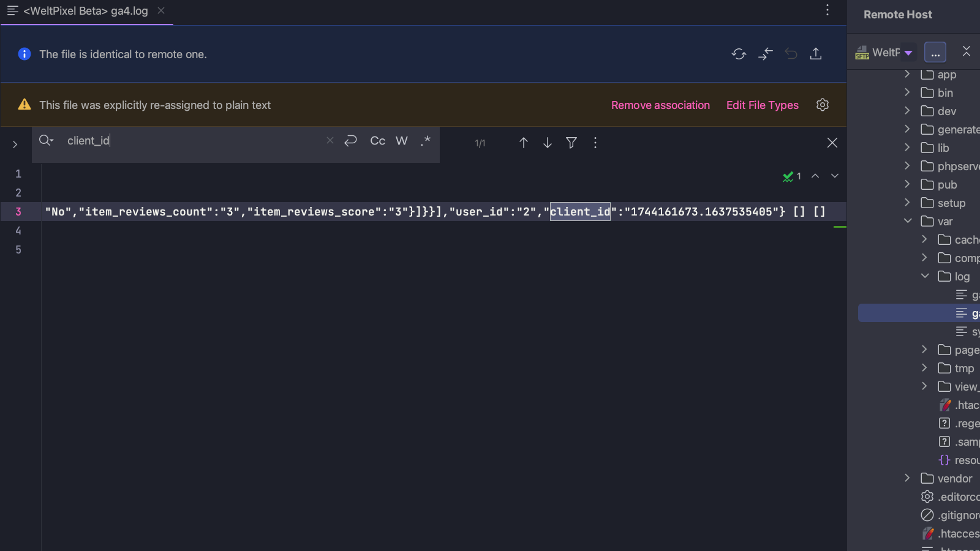Image resolution: width=980 pixels, height=551 pixels.
Task: Compare file with remote version
Action: (x=765, y=54)
